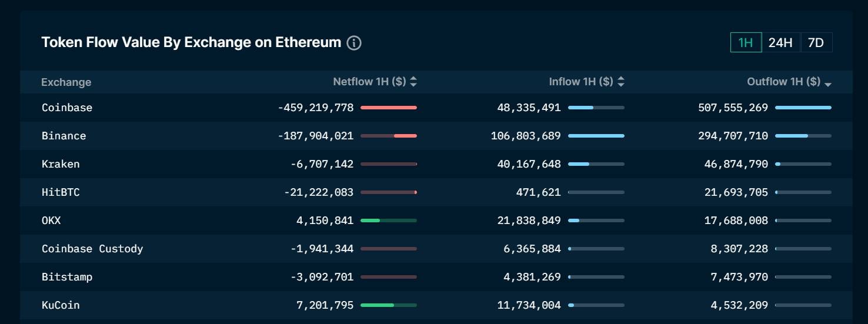
Task: Sort by Inflow 1H column arrows
Action: (x=621, y=82)
